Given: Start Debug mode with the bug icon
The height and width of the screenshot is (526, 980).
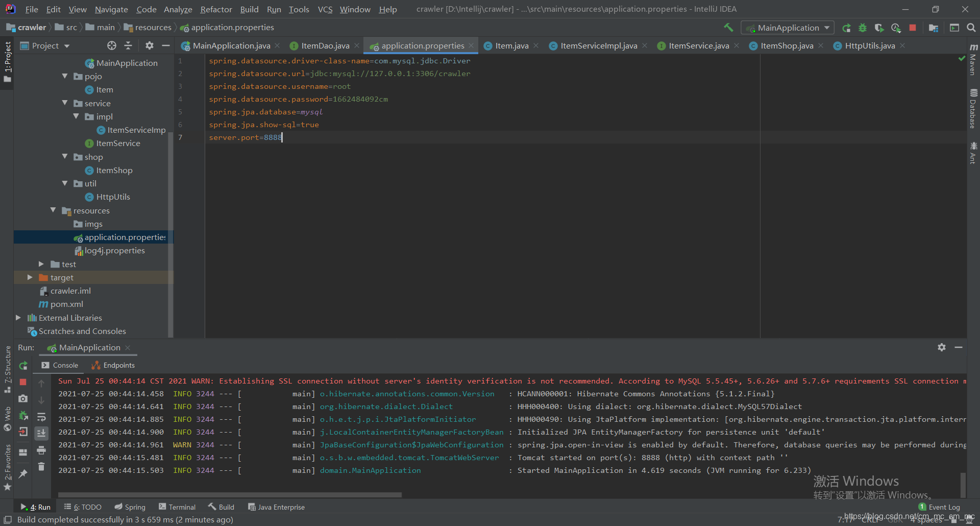Looking at the screenshot, I should pyautogui.click(x=863, y=28).
